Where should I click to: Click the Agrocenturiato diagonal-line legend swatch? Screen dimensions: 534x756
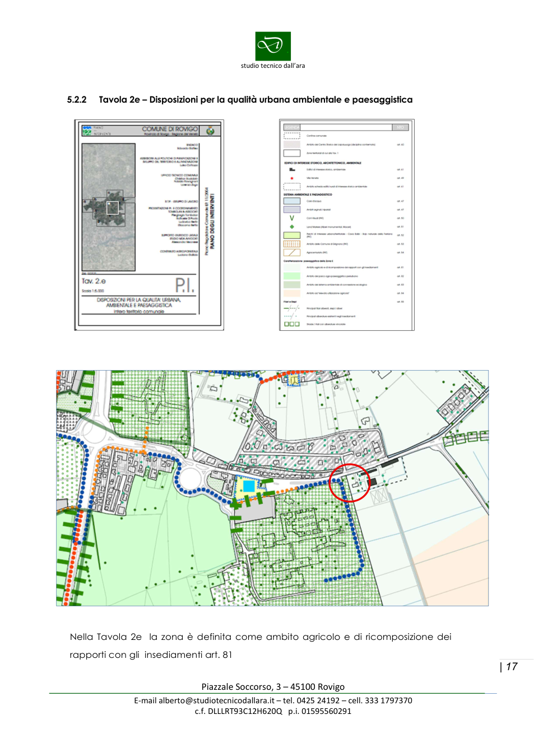292,252
